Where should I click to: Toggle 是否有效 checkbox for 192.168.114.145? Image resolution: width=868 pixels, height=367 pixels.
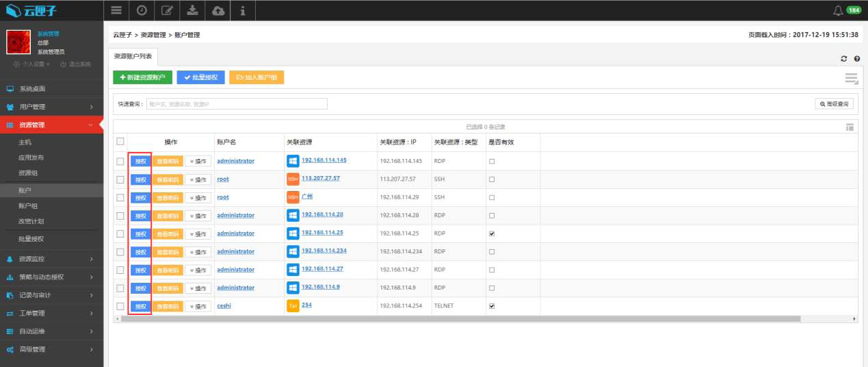[x=492, y=162]
